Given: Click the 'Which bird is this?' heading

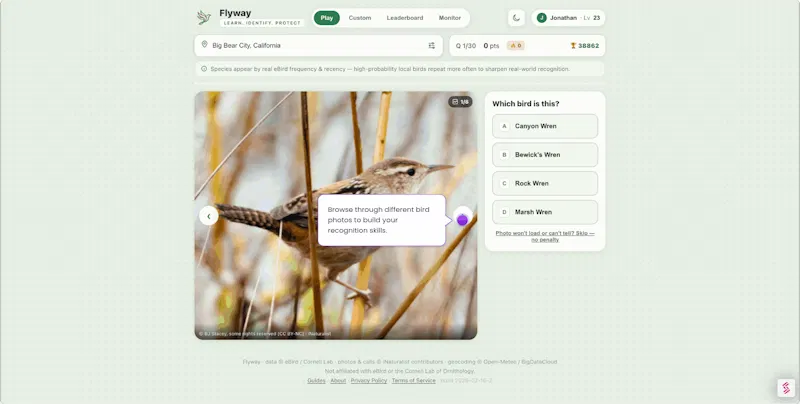Looking at the screenshot, I should [526, 104].
